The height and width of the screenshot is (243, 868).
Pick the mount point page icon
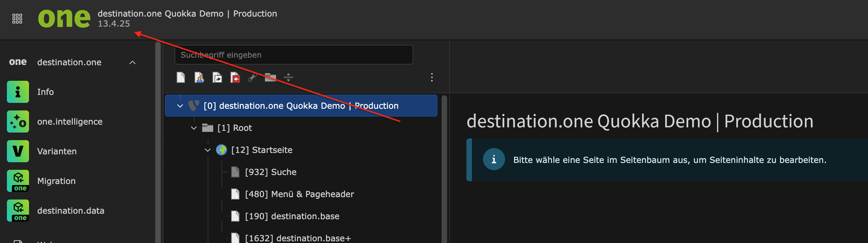pos(235,77)
